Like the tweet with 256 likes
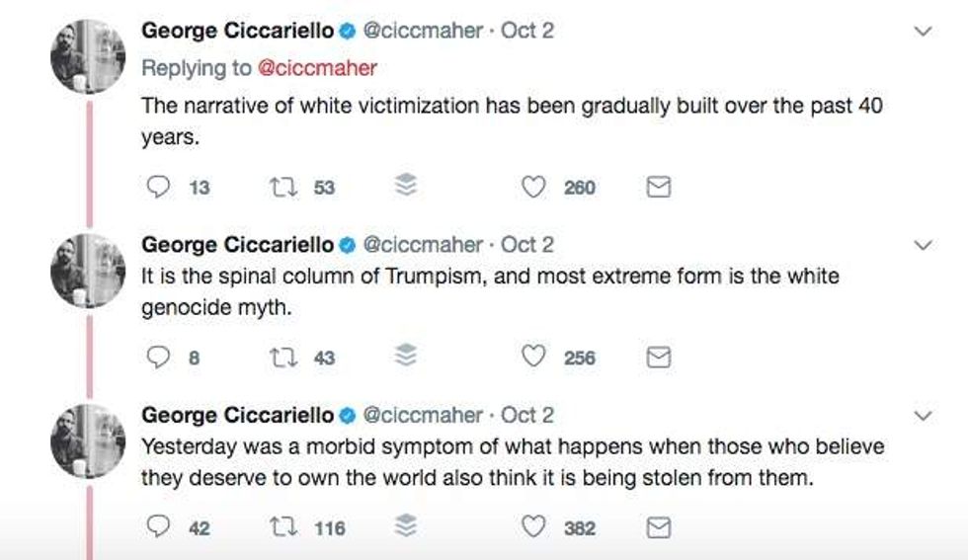The width and height of the screenshot is (968, 560). pyautogui.click(x=533, y=358)
